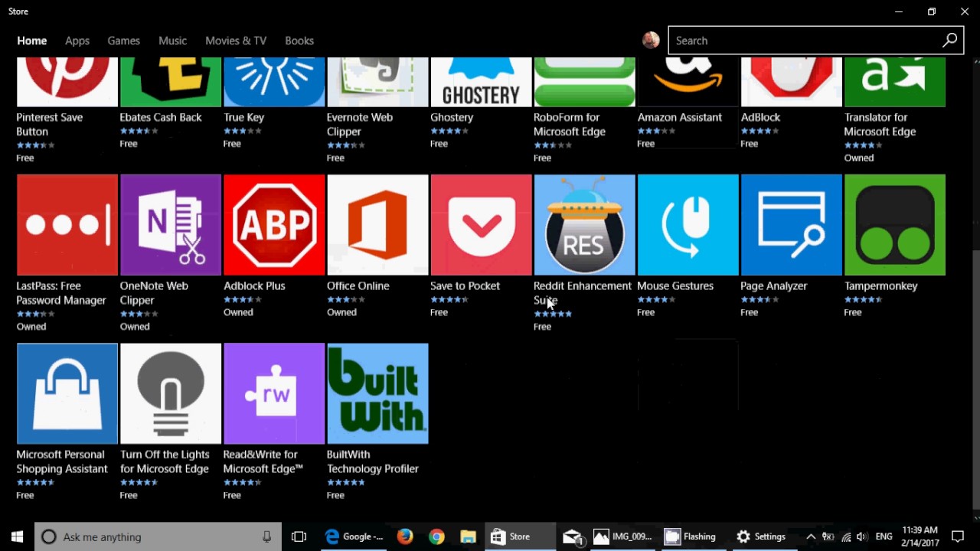Open the Pinterest Save Button tile icon
The image size is (980, 551).
tap(67, 82)
